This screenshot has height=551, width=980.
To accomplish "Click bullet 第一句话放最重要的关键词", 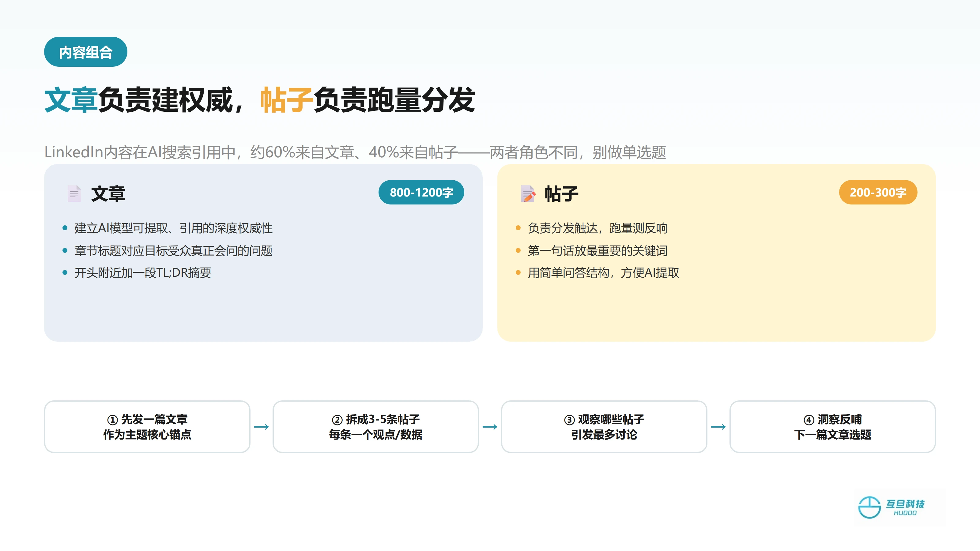I will 597,251.
